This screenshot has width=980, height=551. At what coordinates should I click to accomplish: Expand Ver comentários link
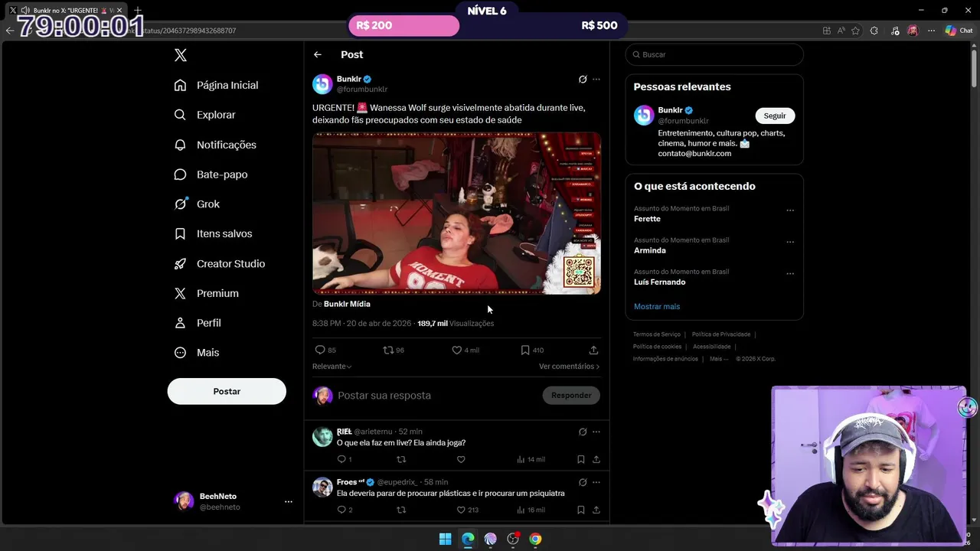pyautogui.click(x=570, y=367)
